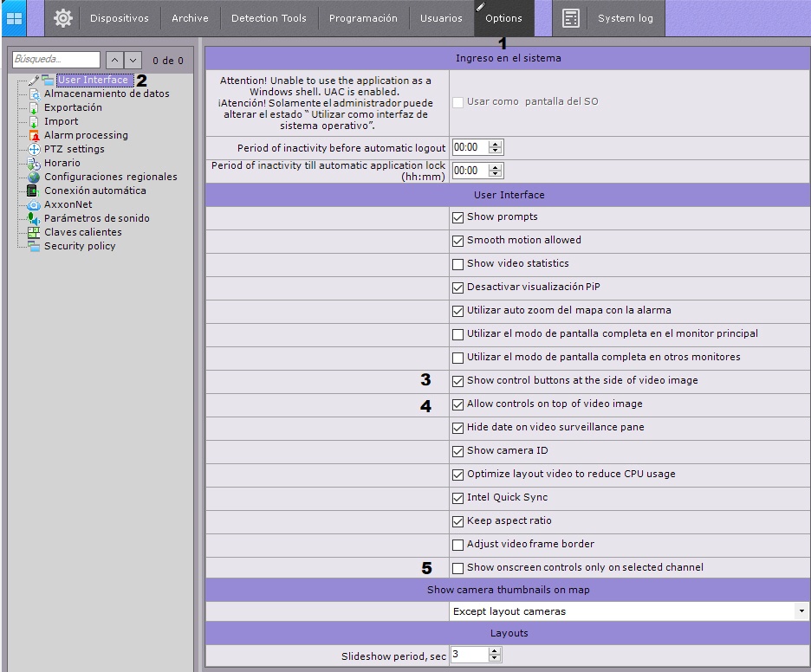Open settings via the gear icon
811x672 pixels.
click(x=62, y=18)
